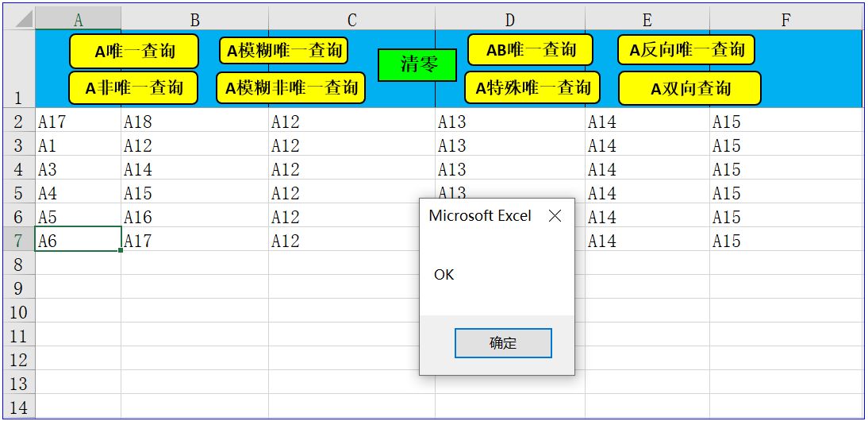The image size is (868, 421).
Task: Run the A非唯一查询 macro button
Action: click(133, 87)
